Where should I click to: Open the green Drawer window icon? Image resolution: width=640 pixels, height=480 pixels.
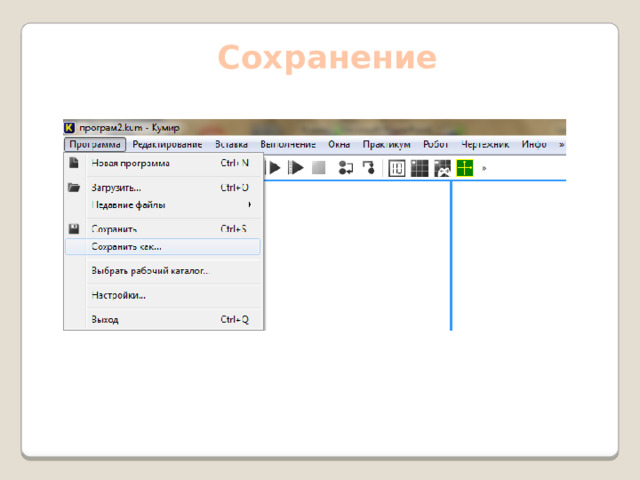[x=465, y=168]
